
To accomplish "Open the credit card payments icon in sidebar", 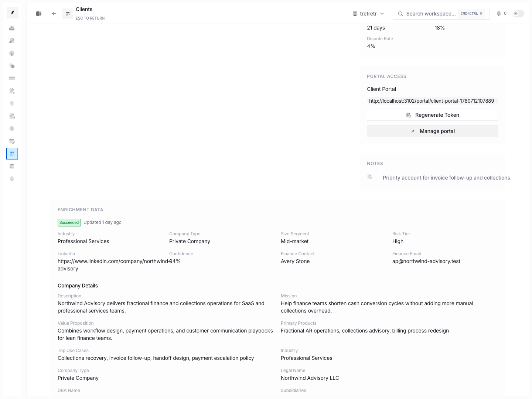I will click(12, 78).
